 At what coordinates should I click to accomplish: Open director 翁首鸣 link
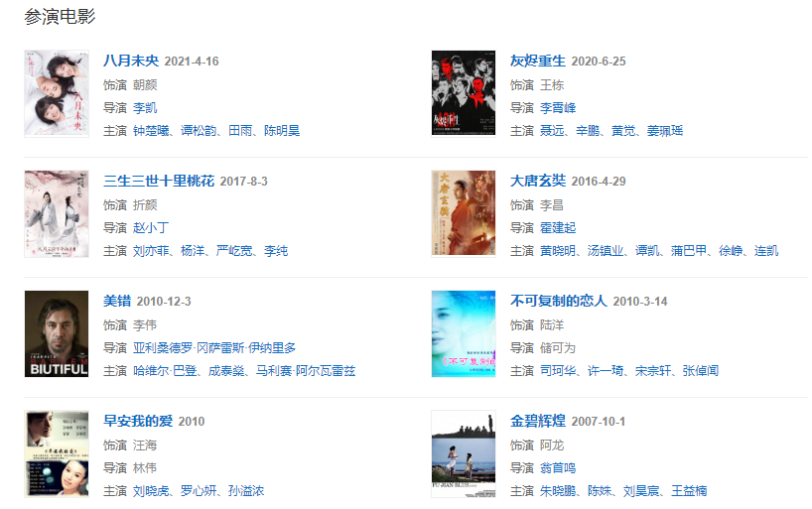point(558,468)
